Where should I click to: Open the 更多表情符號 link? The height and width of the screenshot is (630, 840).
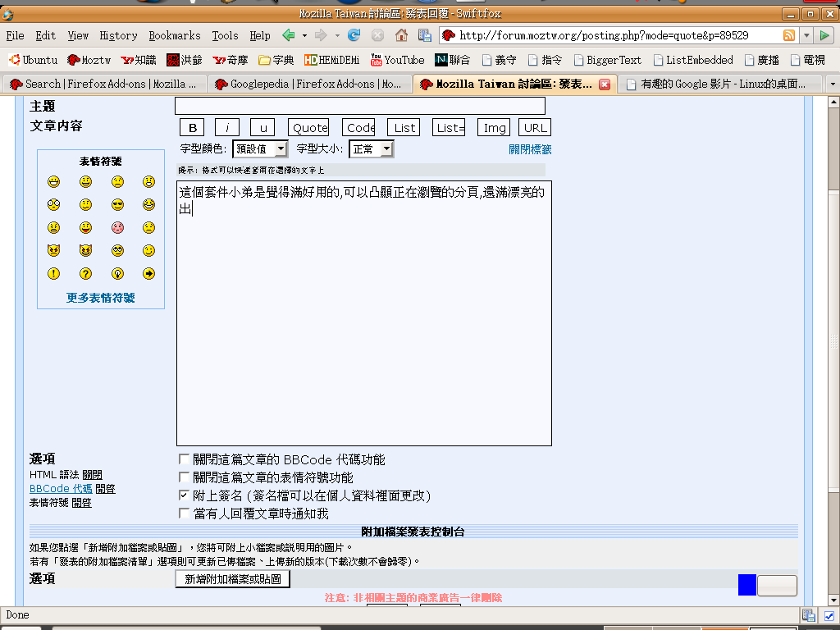(x=100, y=298)
